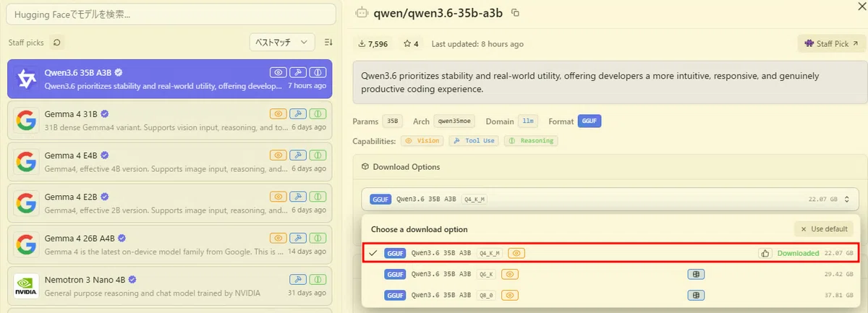Click the Use default button
The height and width of the screenshot is (313, 868).
(x=823, y=228)
